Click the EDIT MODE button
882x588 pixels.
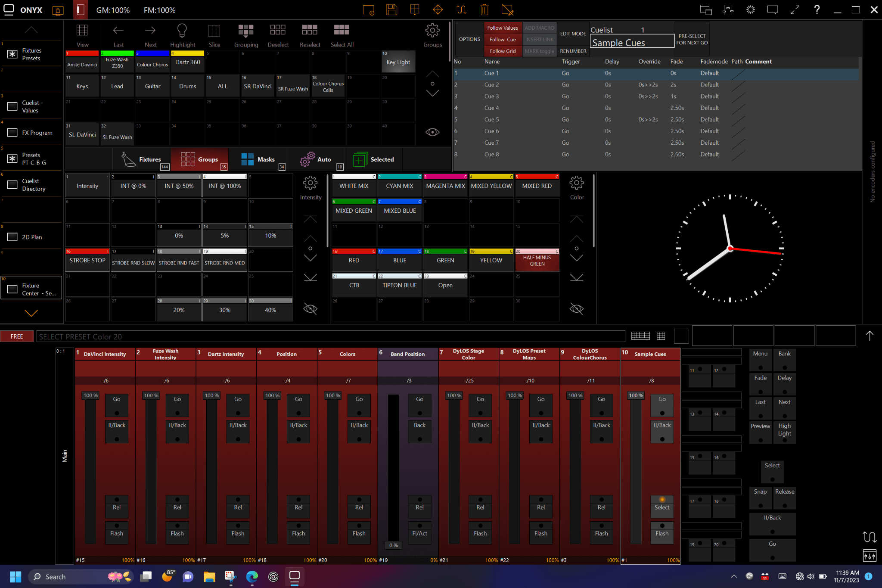click(573, 33)
